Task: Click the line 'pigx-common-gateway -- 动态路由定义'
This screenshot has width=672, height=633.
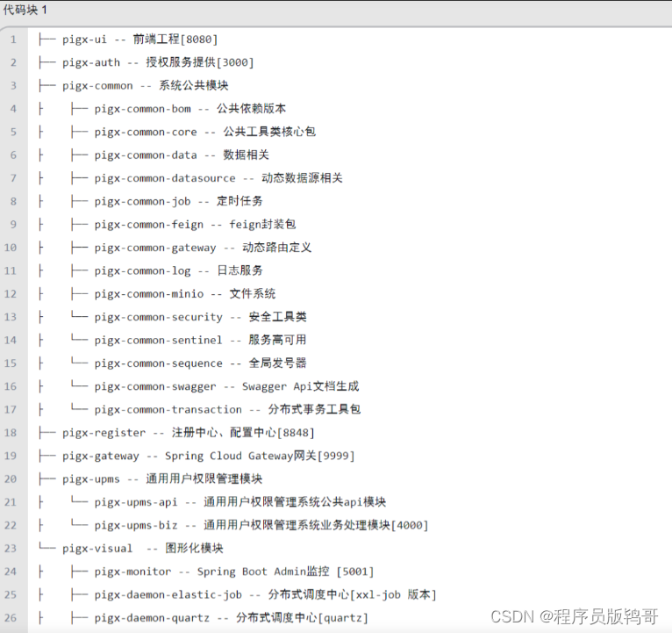Action: click(204, 248)
